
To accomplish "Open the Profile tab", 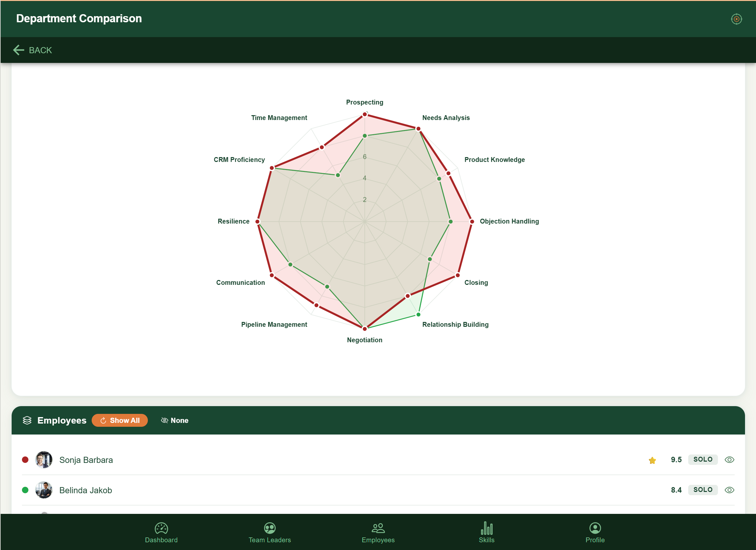I will (595, 532).
